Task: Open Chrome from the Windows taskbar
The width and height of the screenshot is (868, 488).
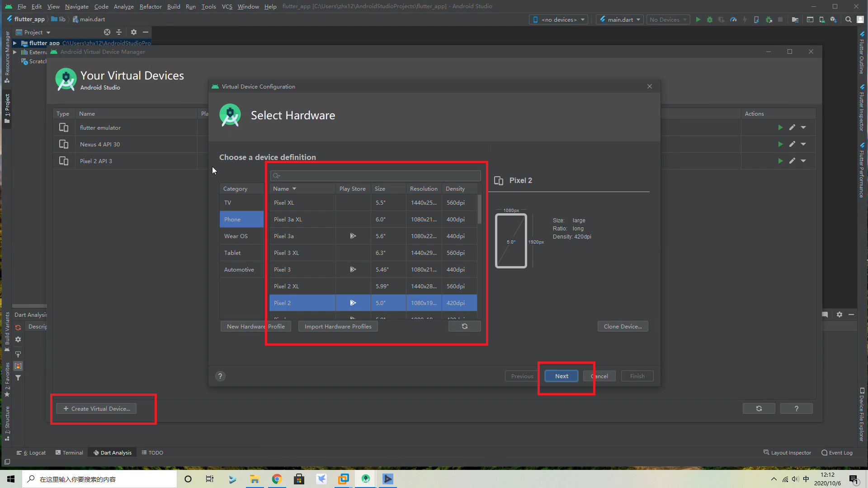Action: tap(277, 479)
